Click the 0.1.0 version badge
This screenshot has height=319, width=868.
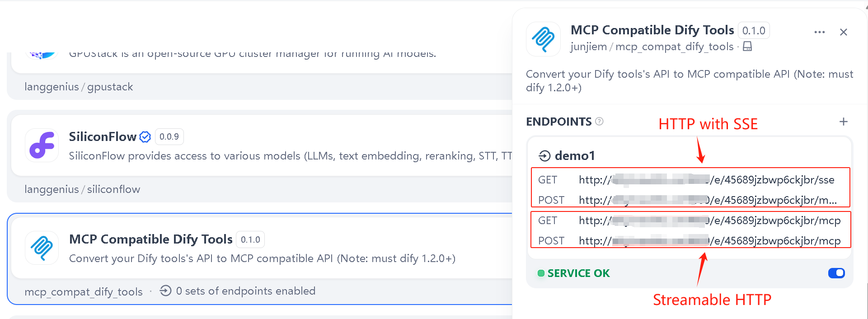[753, 30]
